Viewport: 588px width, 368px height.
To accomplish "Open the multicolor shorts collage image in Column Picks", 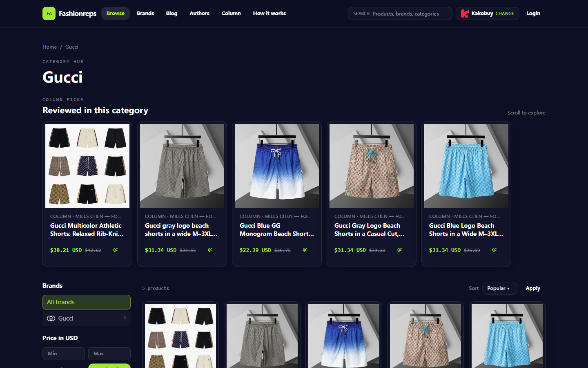I will (87, 166).
